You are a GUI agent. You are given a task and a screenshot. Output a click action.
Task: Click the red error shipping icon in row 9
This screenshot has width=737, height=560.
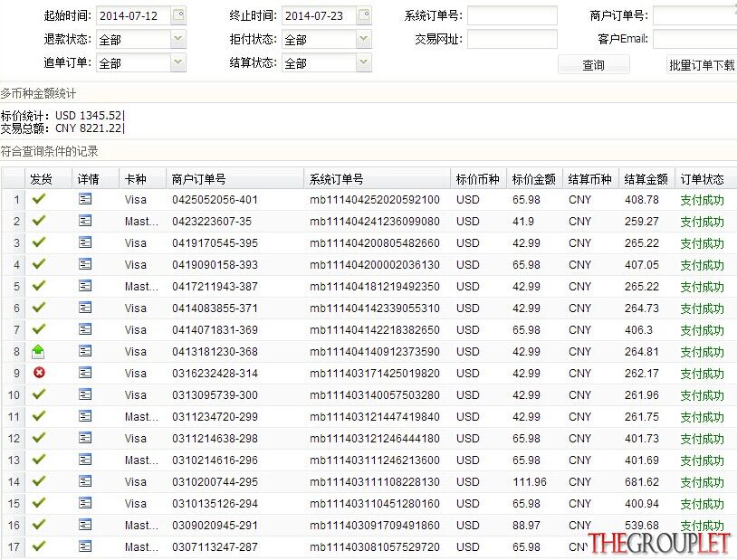[x=39, y=373]
